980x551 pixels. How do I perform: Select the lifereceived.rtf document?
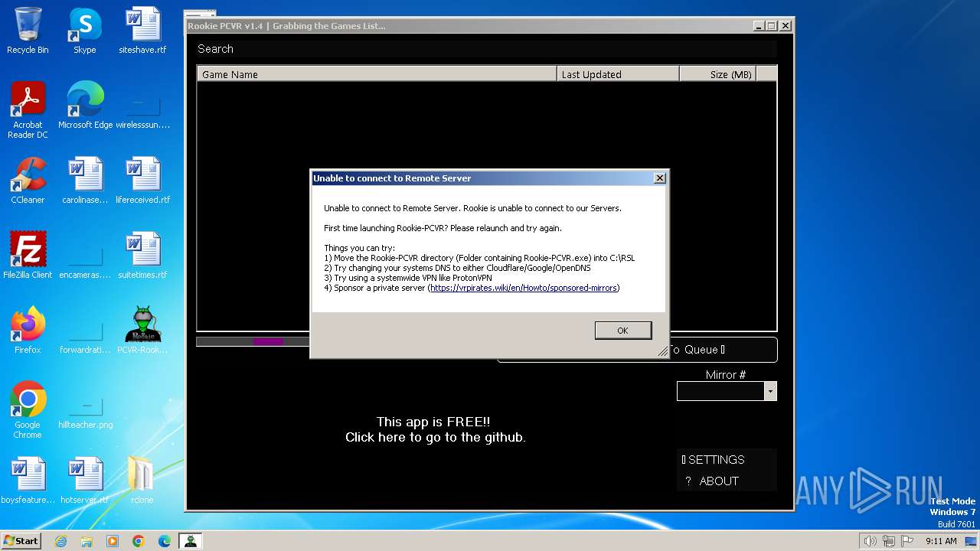click(142, 181)
